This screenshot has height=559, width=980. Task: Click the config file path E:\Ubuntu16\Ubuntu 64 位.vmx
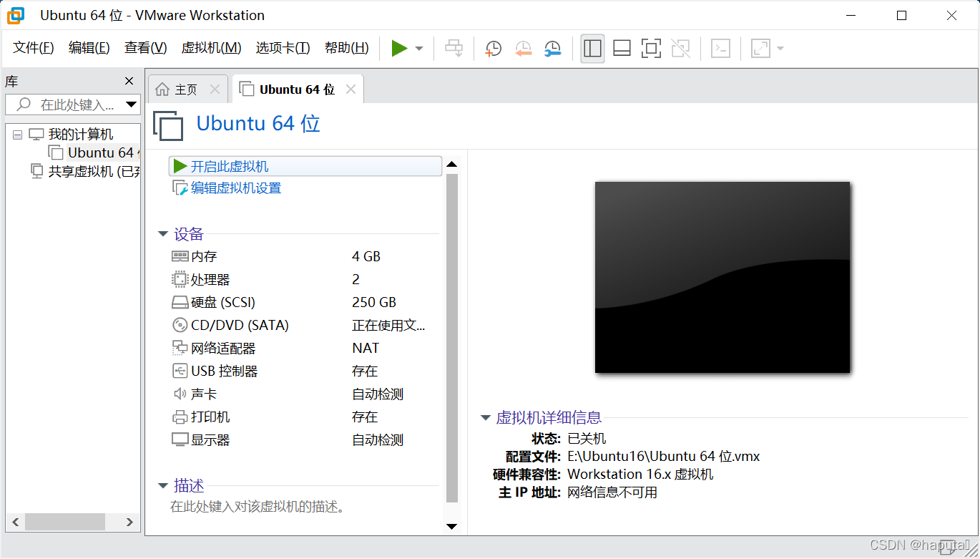click(x=664, y=456)
